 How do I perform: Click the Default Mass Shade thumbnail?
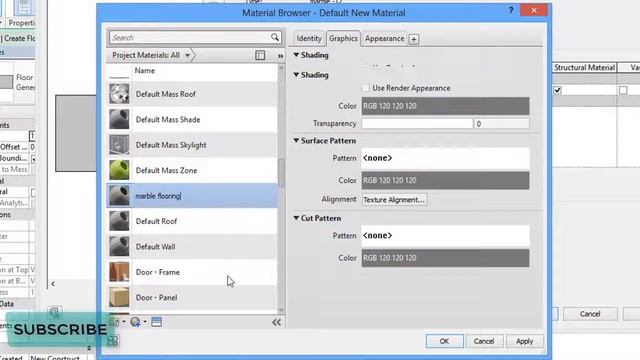(119, 119)
